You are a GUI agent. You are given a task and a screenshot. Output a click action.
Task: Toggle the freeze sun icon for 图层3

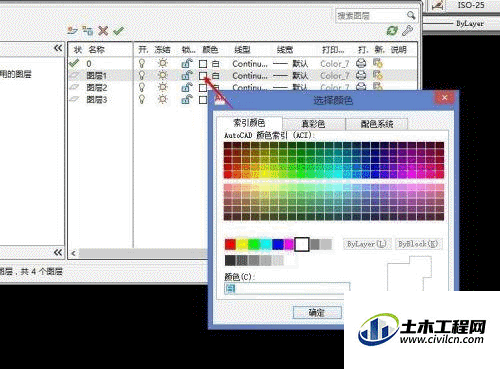(163, 99)
